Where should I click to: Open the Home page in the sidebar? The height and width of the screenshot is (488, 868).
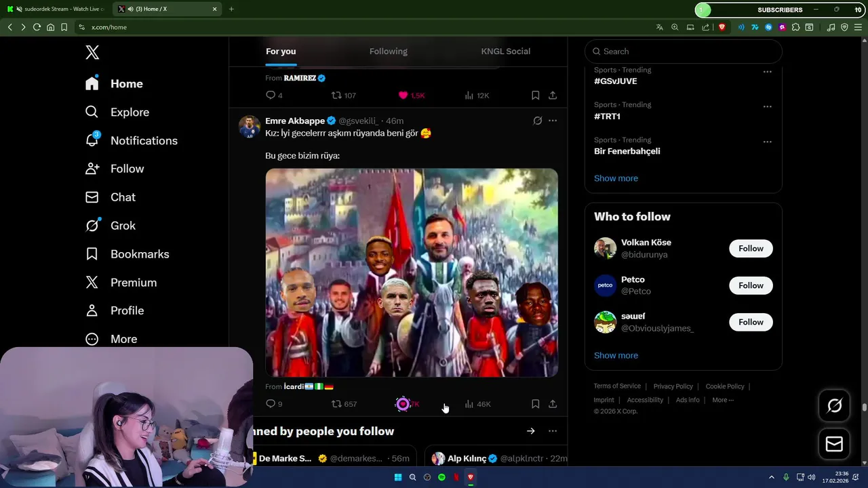(x=114, y=83)
